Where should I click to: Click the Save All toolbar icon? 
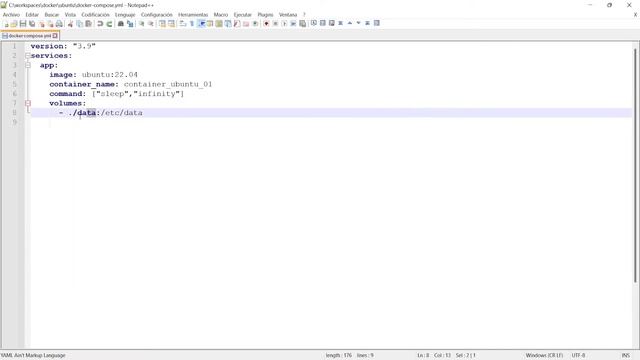(x=32, y=24)
